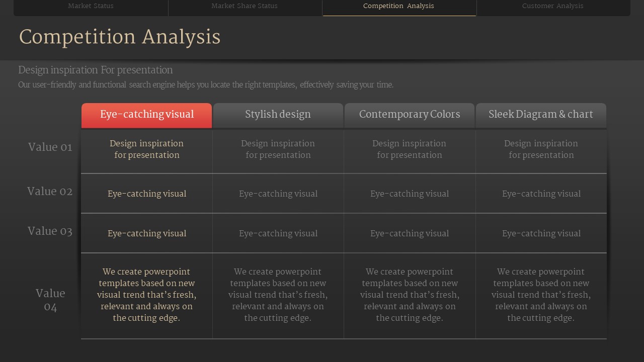Go to the Customer Analysis tab
This screenshot has height=362, width=644.
pos(552,6)
